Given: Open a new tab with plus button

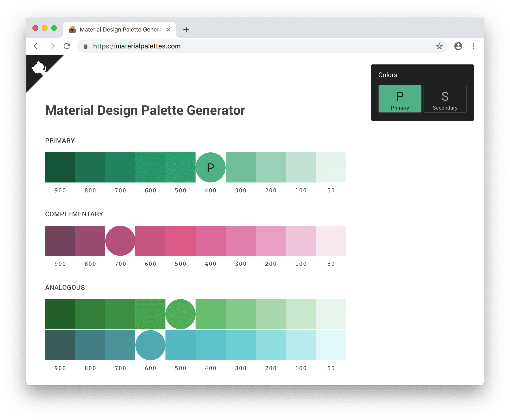Looking at the screenshot, I should point(186,30).
